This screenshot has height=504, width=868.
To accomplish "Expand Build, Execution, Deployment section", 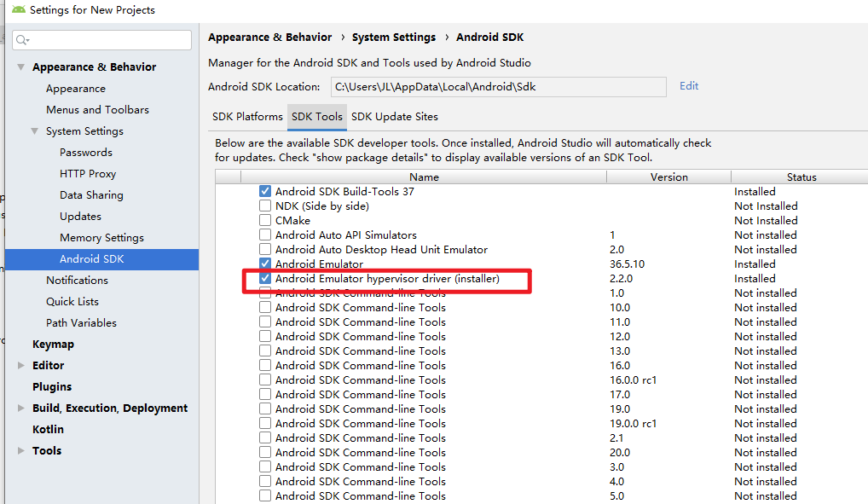I will click(x=21, y=408).
